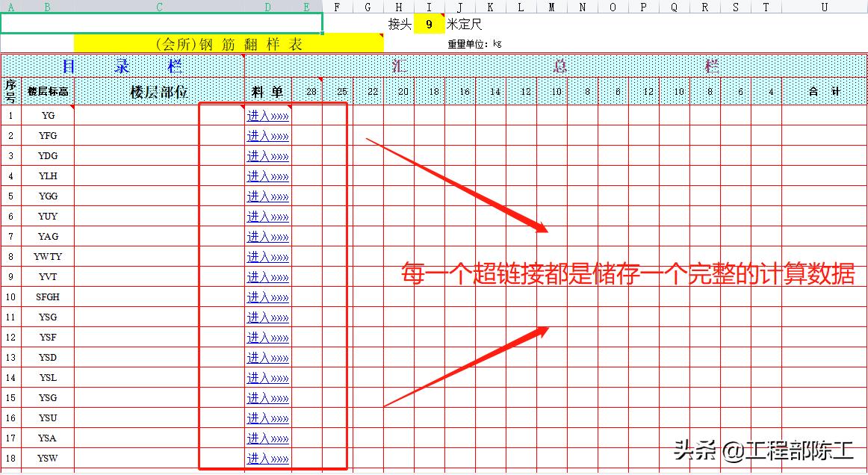Click the 进入 link in the YWTY row

coord(267,257)
